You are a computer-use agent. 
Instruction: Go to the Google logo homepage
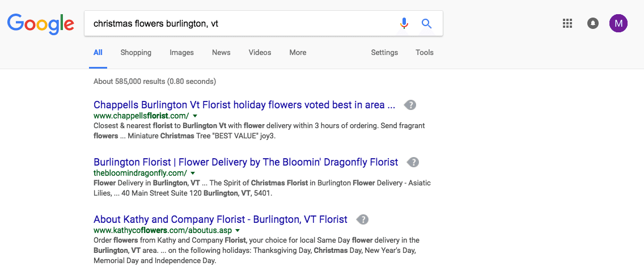click(x=41, y=23)
